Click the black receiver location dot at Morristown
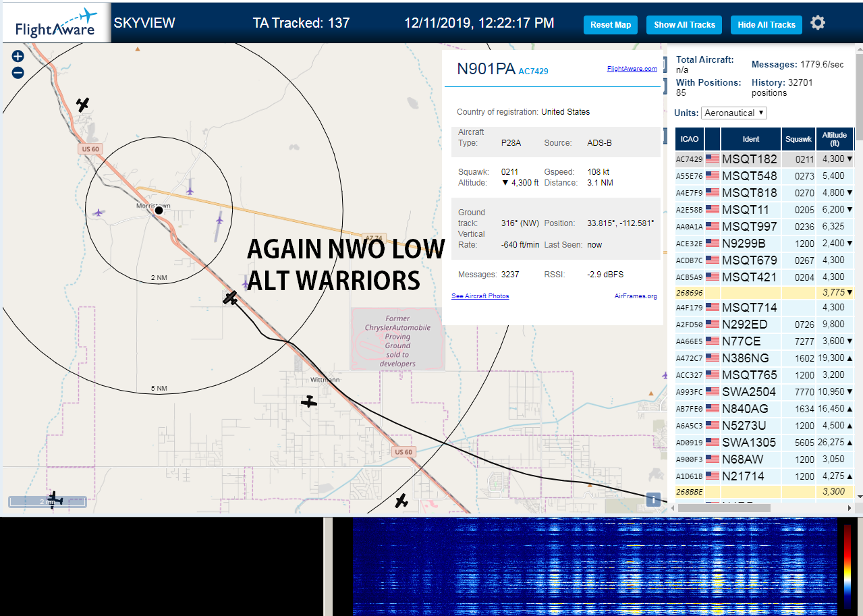The image size is (863, 616). point(159,211)
